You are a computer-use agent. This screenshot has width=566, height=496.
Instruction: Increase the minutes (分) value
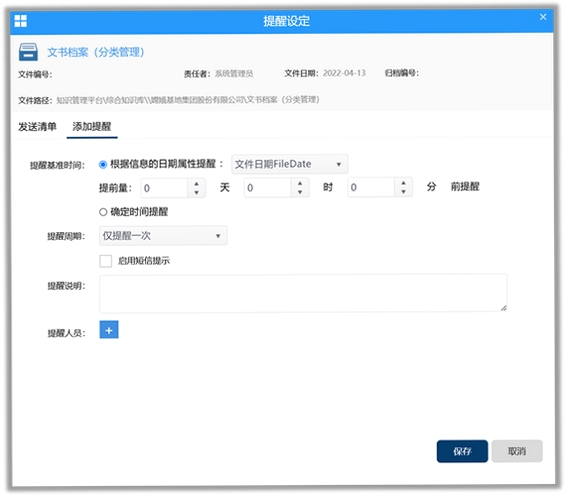click(404, 183)
